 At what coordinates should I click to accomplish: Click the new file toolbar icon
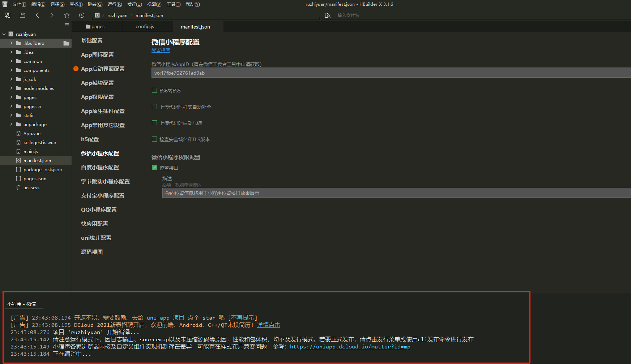click(8, 15)
